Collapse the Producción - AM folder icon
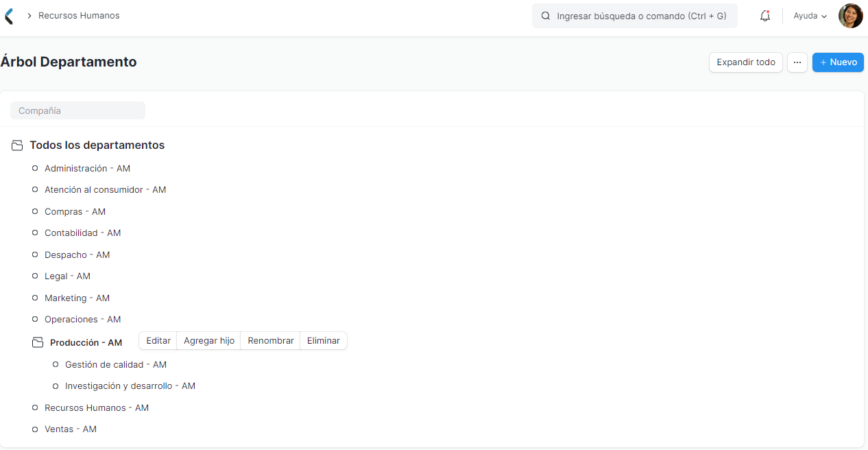 pos(38,342)
